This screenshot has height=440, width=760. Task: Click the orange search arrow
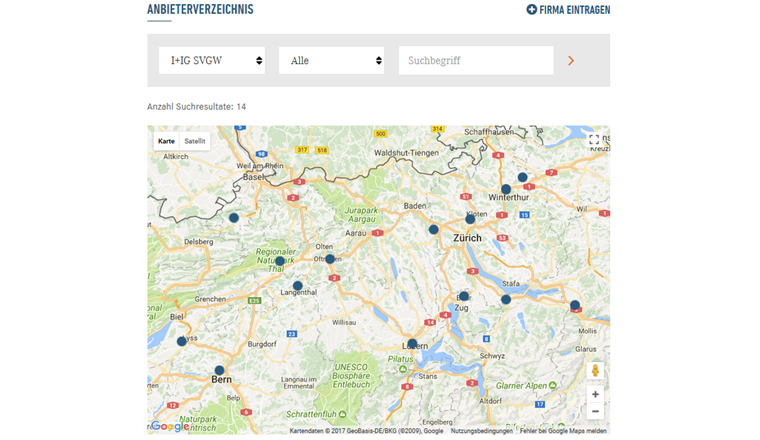(x=571, y=61)
